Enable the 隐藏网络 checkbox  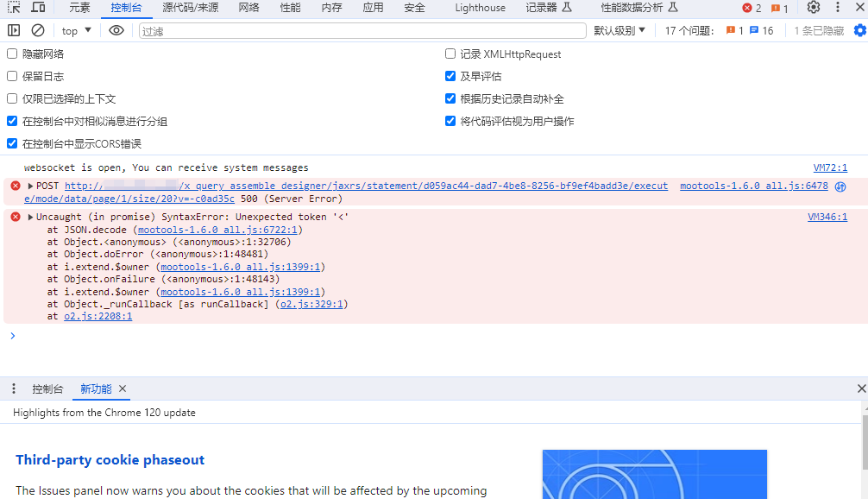[x=12, y=54]
